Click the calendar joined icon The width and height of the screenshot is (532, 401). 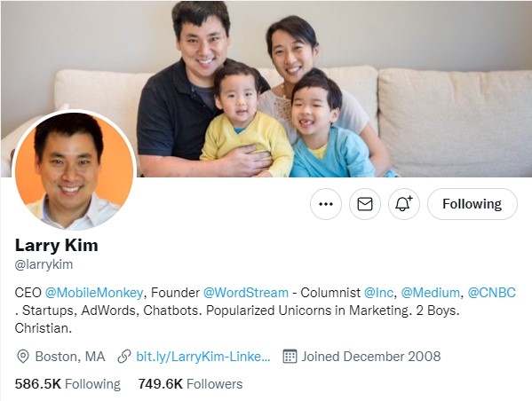tap(290, 357)
